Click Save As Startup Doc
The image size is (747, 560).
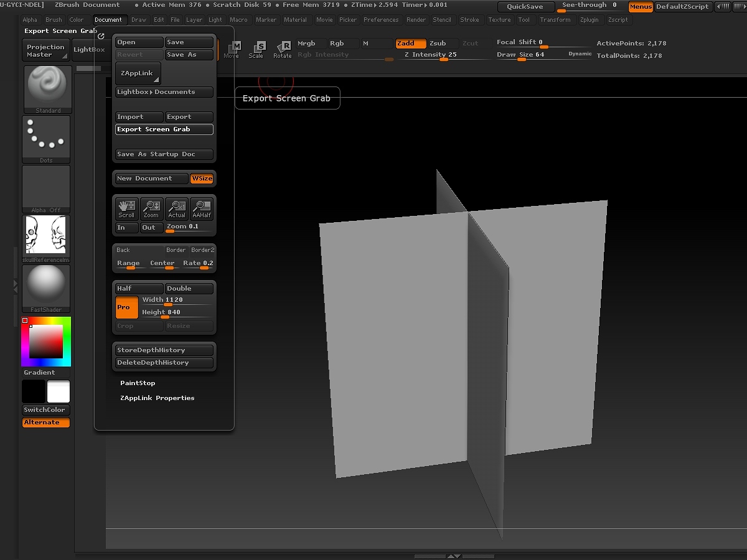(x=164, y=154)
